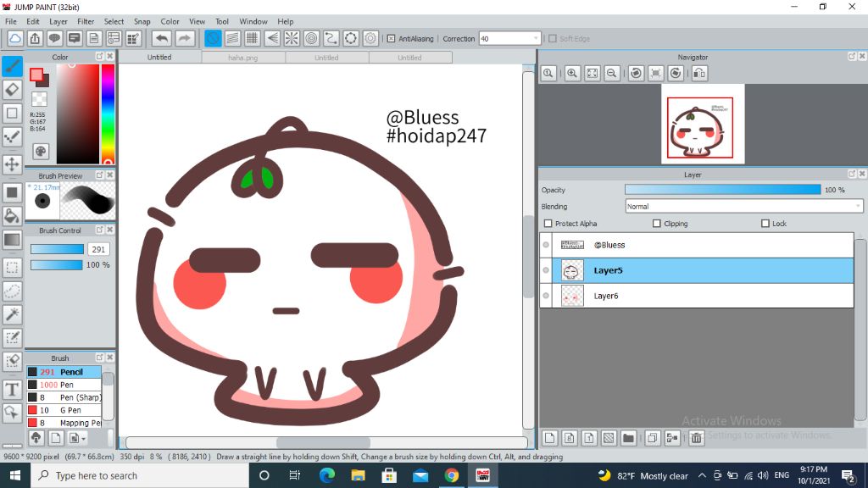868x488 pixels.
Task: Toggle the Soft Edge checkbox
Action: (x=553, y=39)
